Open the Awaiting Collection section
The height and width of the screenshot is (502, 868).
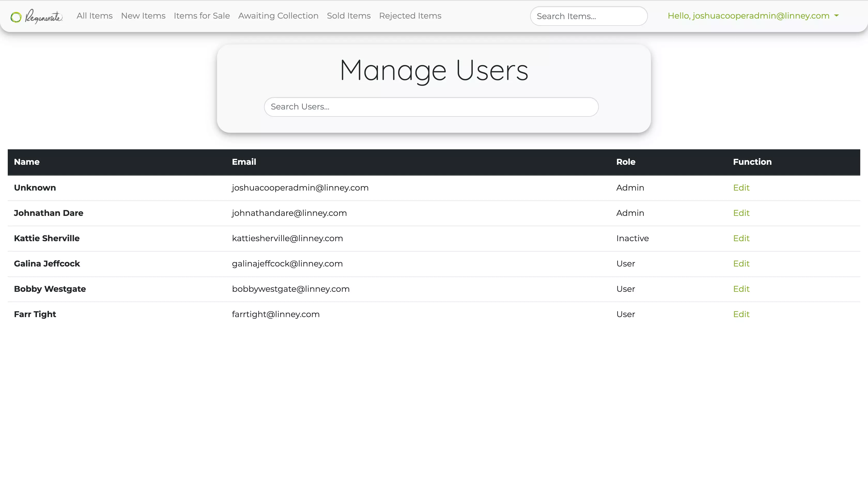[x=278, y=16]
